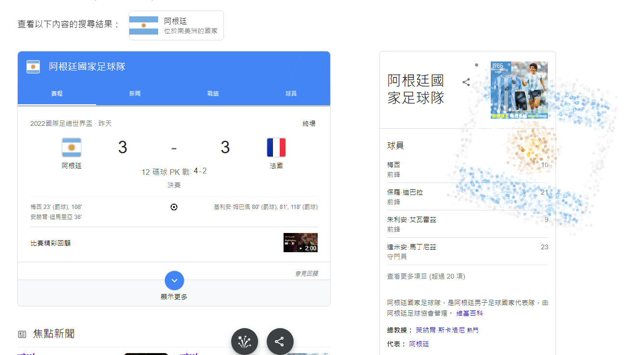
Task: Click the 顯示更多 label
Action: coord(174,297)
